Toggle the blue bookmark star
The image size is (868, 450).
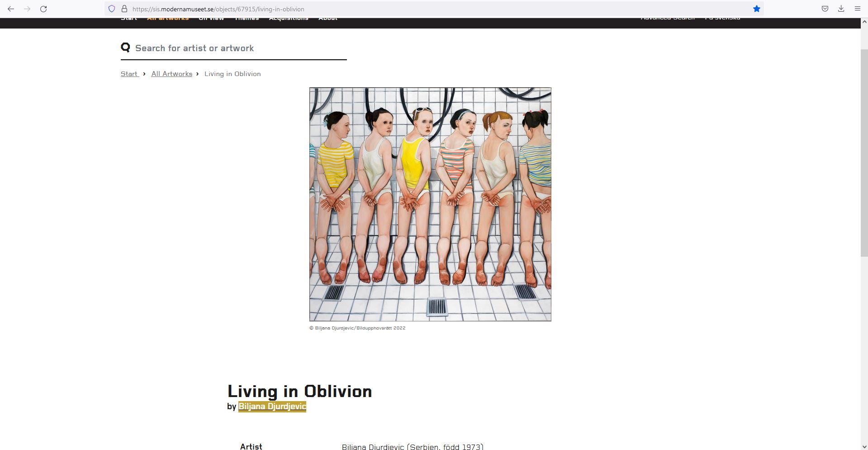tap(756, 9)
